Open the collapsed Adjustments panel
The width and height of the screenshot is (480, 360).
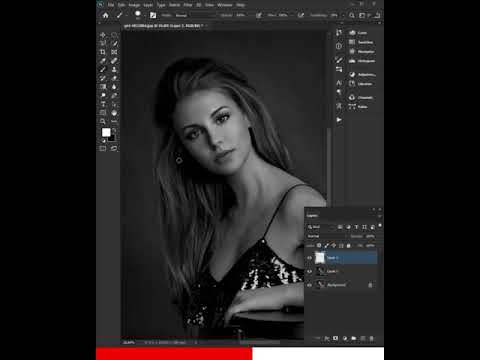coord(362,74)
